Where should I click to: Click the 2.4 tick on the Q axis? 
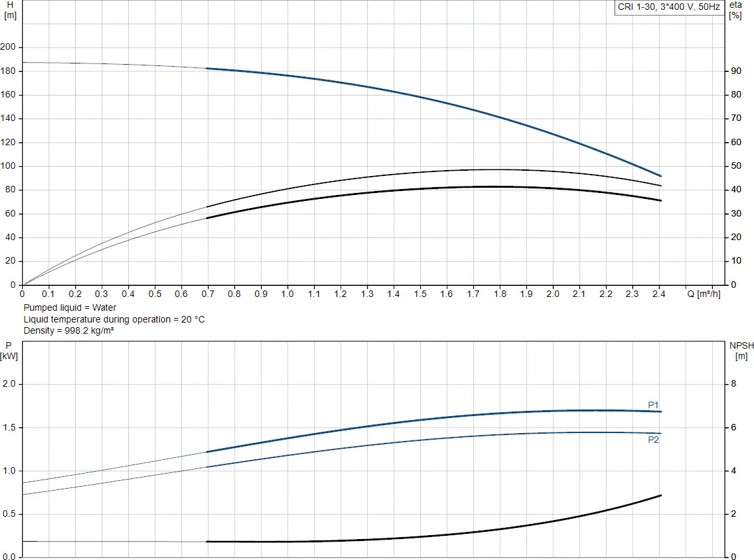(659, 294)
